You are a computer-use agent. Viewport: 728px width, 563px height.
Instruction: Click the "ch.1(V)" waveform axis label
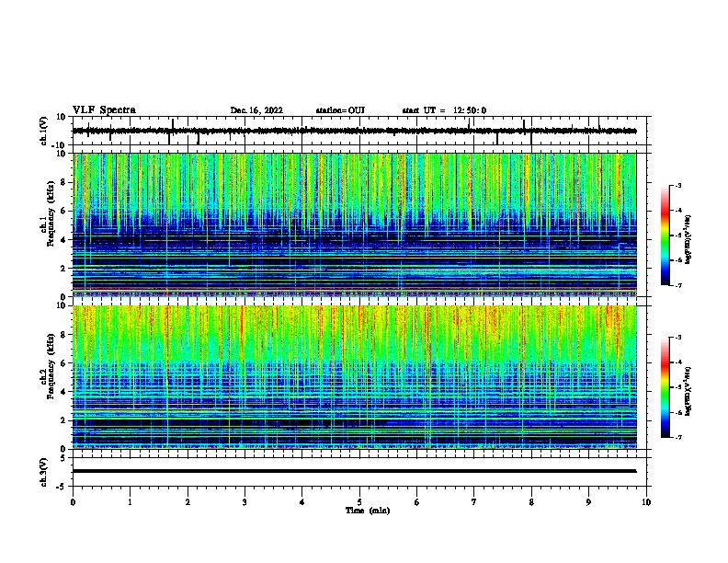[44, 131]
